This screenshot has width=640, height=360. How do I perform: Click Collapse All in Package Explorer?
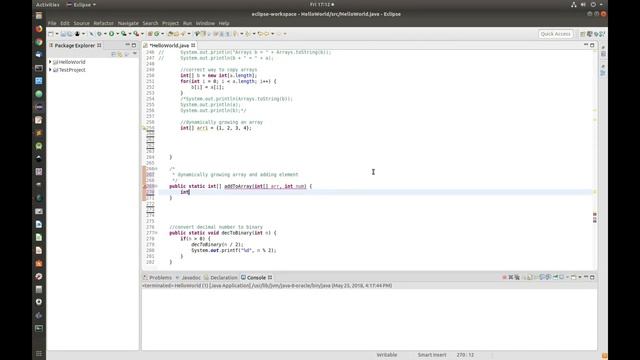click(113, 54)
